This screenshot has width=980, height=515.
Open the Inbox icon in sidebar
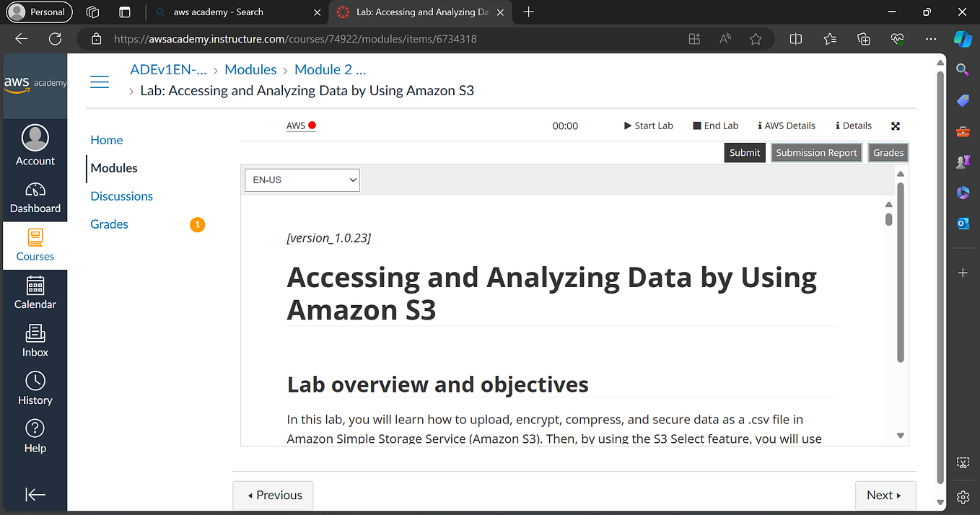click(35, 340)
